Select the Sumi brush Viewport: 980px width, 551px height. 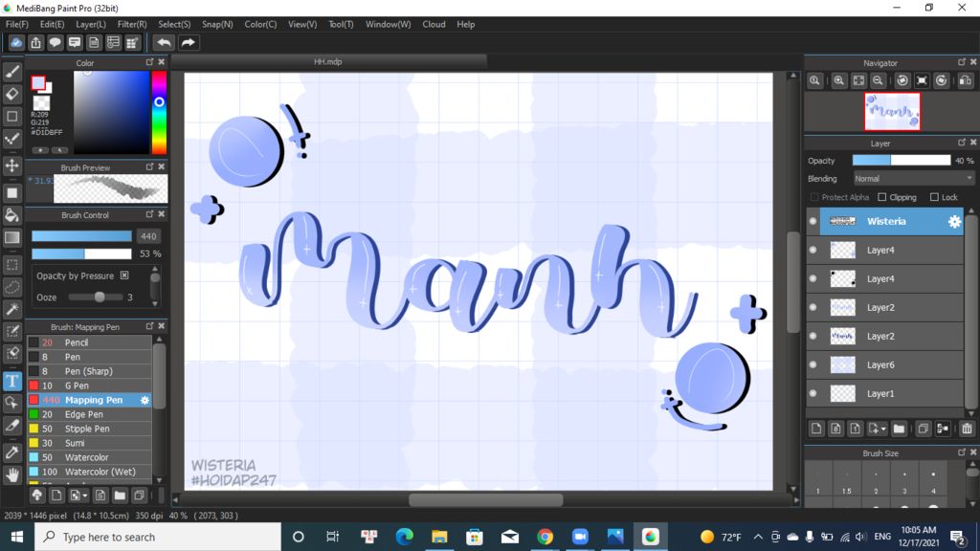(89, 443)
